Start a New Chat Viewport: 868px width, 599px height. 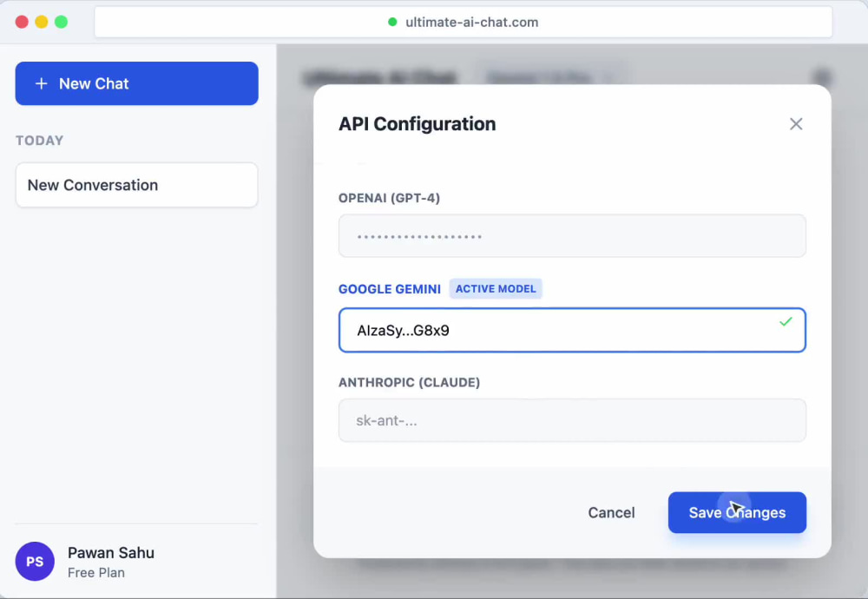click(x=137, y=83)
